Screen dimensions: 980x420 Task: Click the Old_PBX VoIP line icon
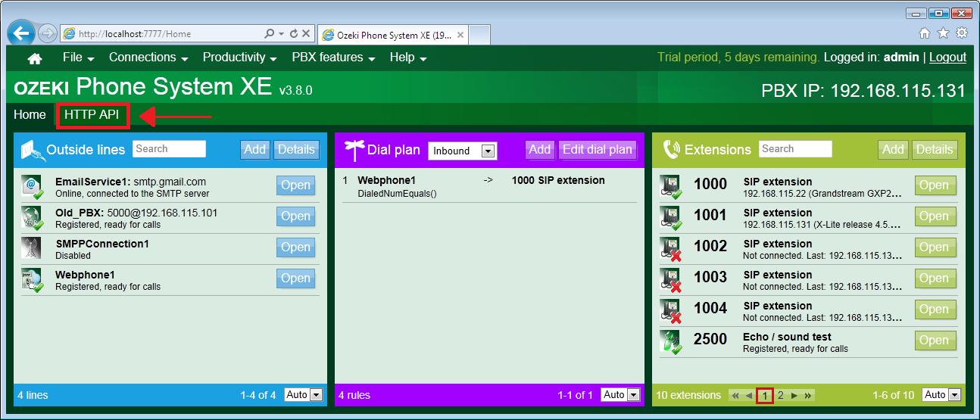coord(32,218)
